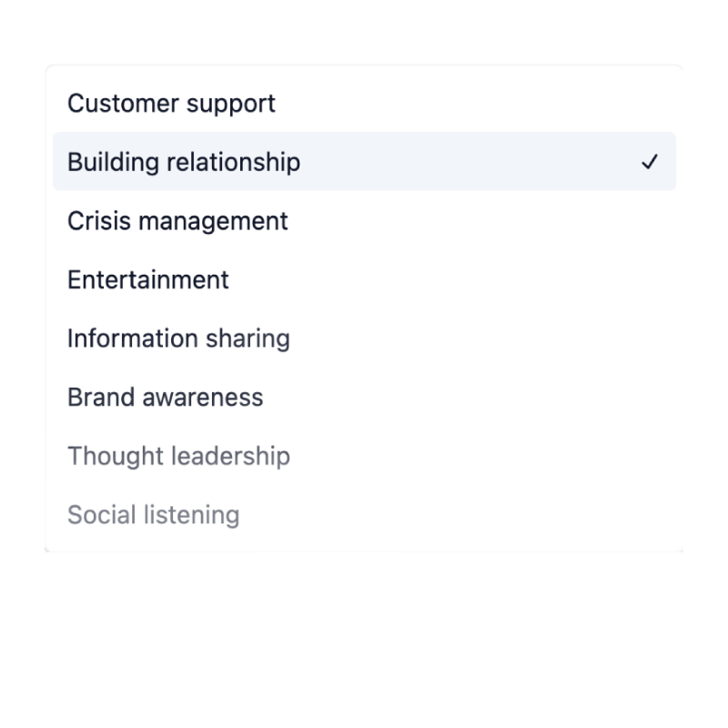Choose the Information sharing option
Viewport: 728px width, 728px height.
(178, 339)
